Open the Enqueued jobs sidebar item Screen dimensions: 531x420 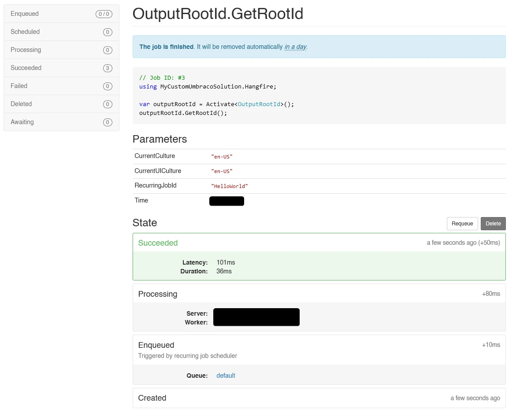[25, 14]
